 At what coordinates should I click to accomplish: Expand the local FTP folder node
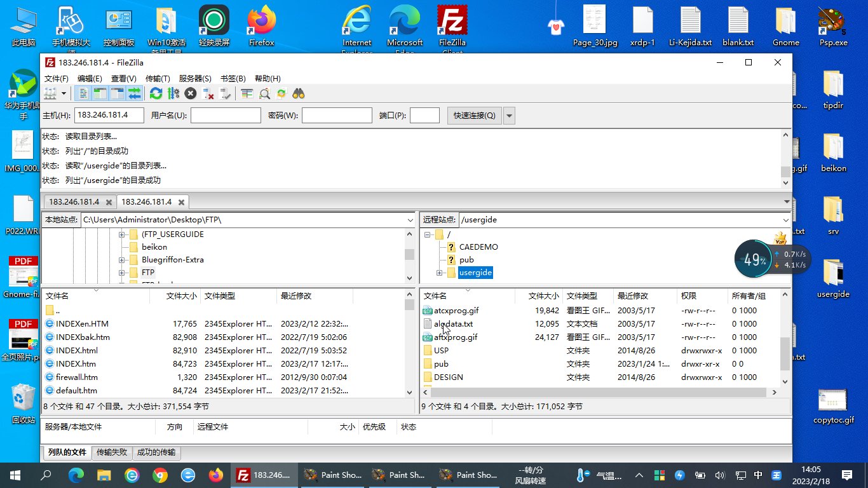point(121,273)
